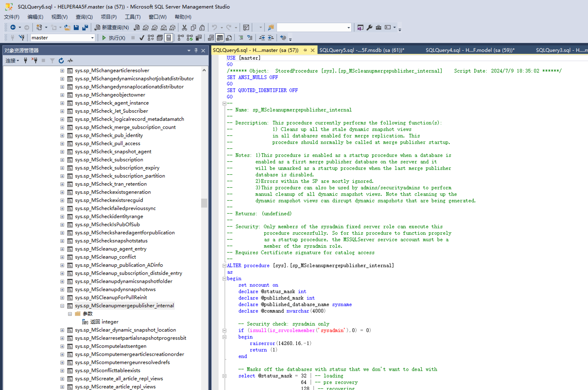Open the master database dropdown
The height and width of the screenshot is (390, 588).
click(x=92, y=38)
